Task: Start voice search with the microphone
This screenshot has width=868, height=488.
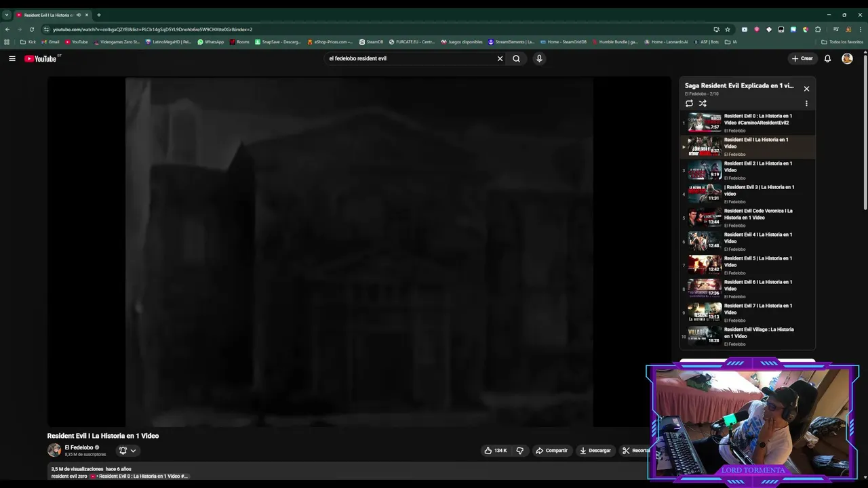Action: coord(539,58)
